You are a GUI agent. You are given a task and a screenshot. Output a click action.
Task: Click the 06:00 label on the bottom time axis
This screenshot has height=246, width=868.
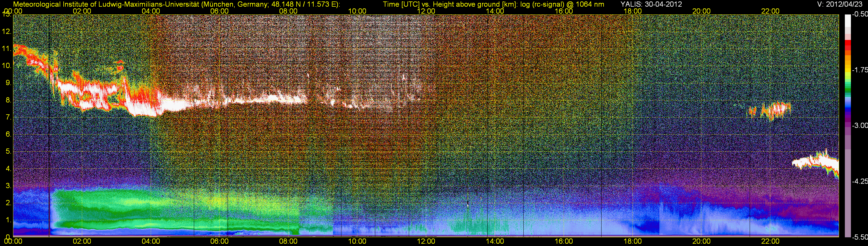click(x=219, y=241)
